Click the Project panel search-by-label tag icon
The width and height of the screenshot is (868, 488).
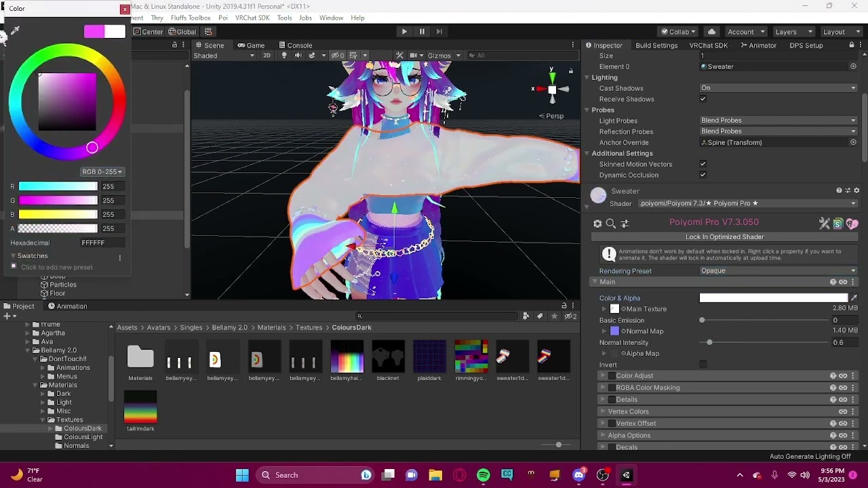(540, 316)
